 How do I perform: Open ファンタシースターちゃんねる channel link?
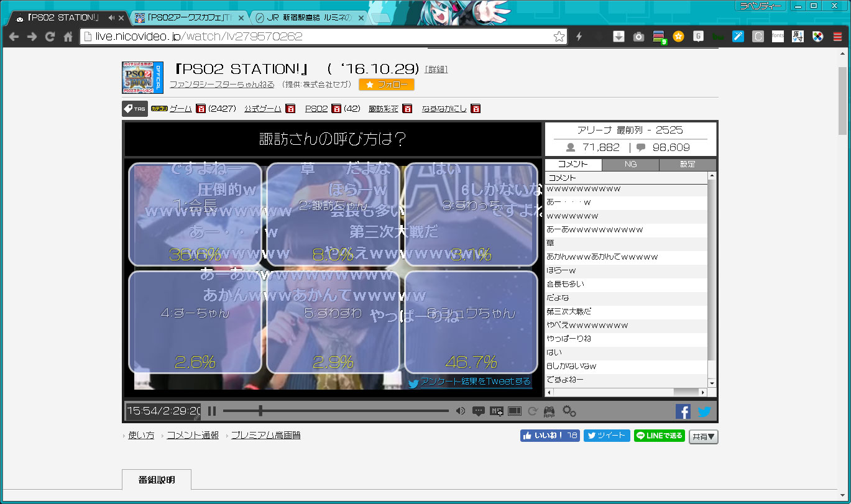coord(222,85)
